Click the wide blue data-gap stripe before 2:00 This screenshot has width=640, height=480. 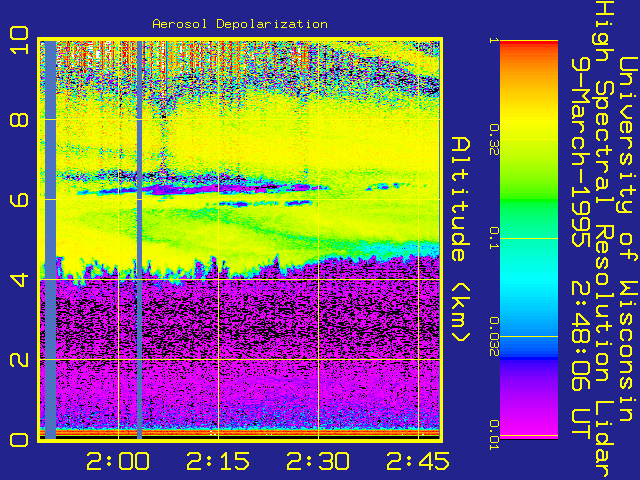(50, 240)
